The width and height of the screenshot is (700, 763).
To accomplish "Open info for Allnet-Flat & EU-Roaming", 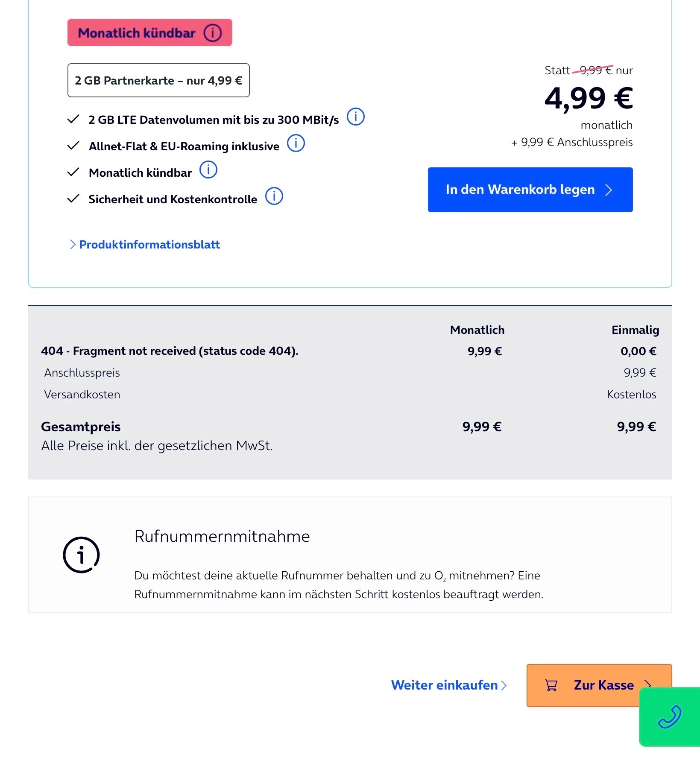I will (x=296, y=143).
